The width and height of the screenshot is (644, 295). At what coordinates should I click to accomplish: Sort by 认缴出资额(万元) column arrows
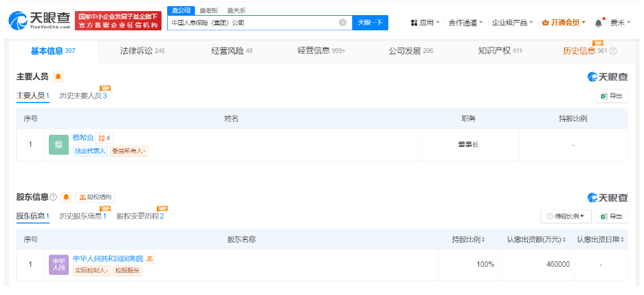coord(564,239)
